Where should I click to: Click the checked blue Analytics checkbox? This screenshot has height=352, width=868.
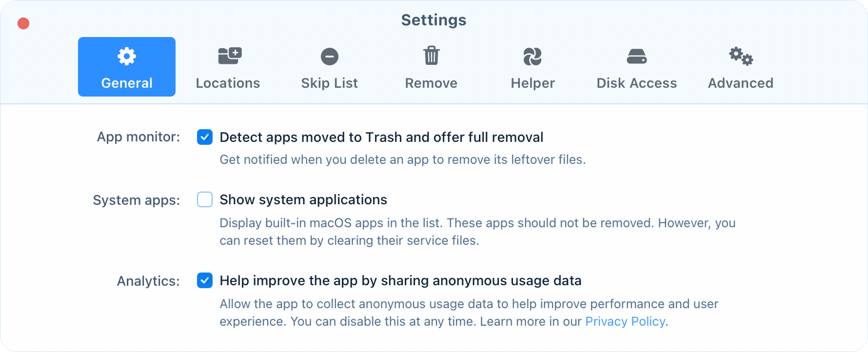(205, 281)
